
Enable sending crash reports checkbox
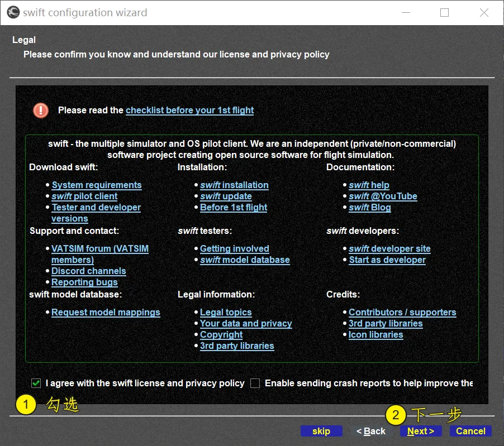click(x=255, y=383)
